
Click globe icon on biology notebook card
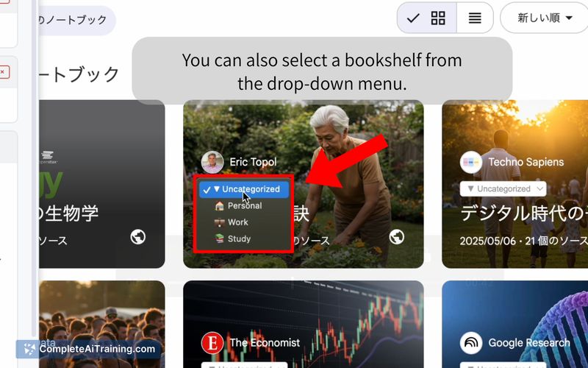(x=137, y=236)
